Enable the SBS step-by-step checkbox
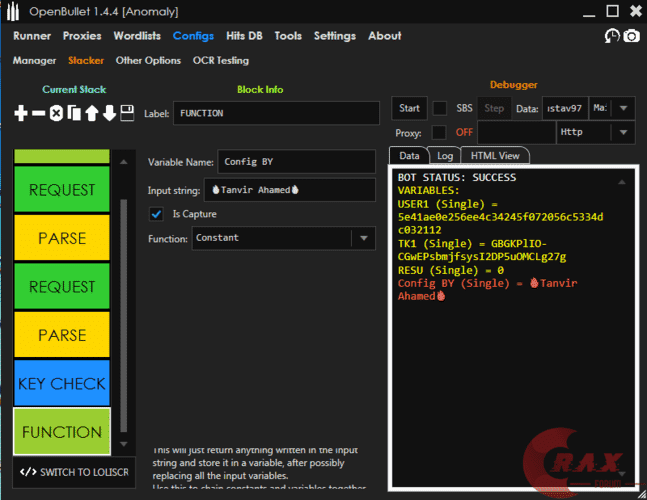This screenshot has height=500, width=647. 439,108
